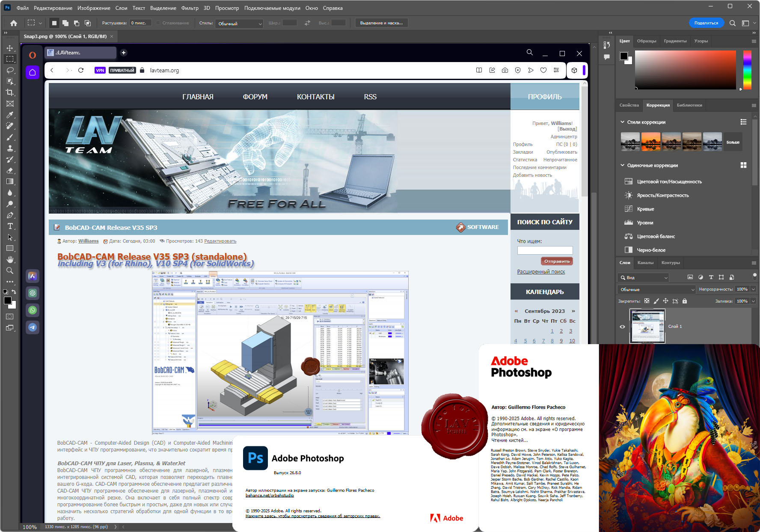Select the Zoom tool
Image resolution: width=760 pixels, height=532 pixels.
pos(10,270)
